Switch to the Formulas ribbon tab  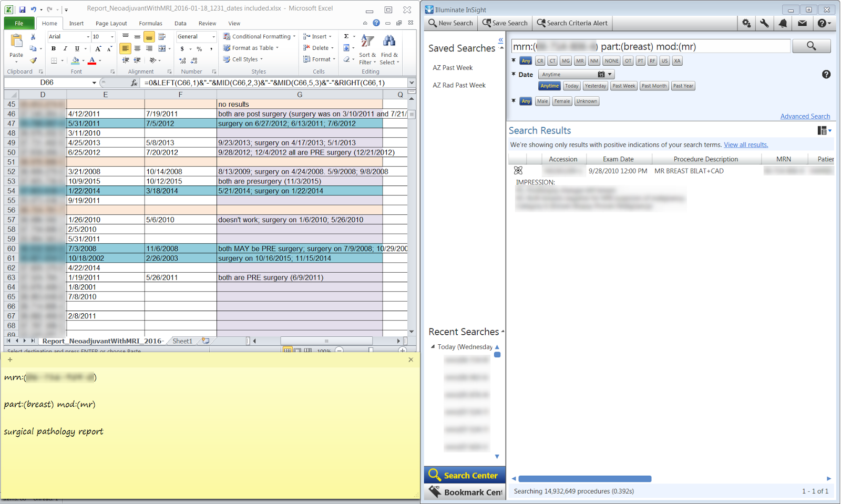coord(150,23)
